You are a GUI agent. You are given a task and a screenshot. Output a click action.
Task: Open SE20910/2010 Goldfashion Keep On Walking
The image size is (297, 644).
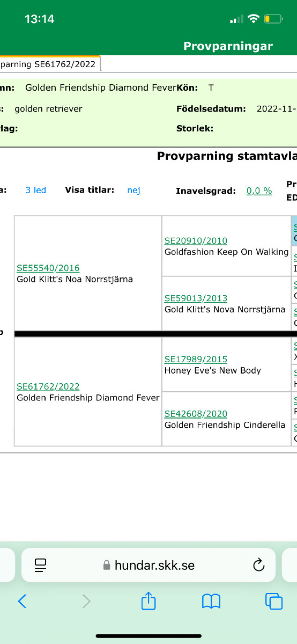[196, 240]
